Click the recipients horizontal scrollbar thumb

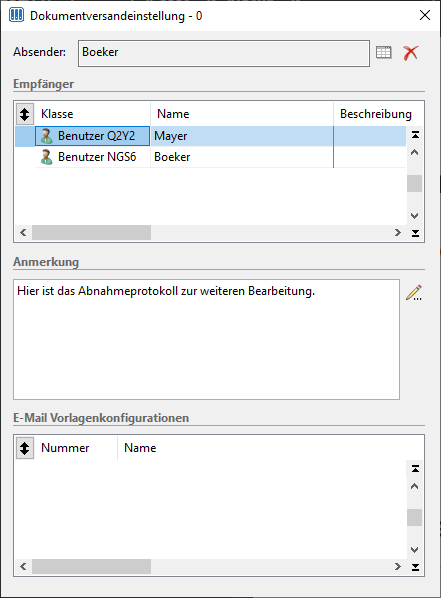(92, 233)
